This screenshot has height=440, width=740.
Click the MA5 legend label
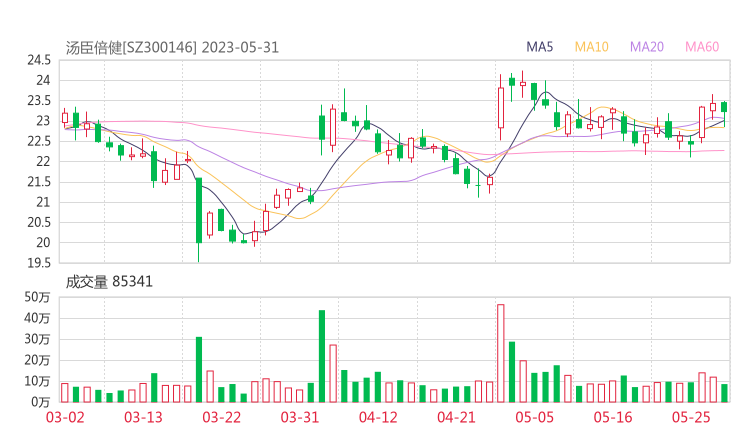[539, 47]
